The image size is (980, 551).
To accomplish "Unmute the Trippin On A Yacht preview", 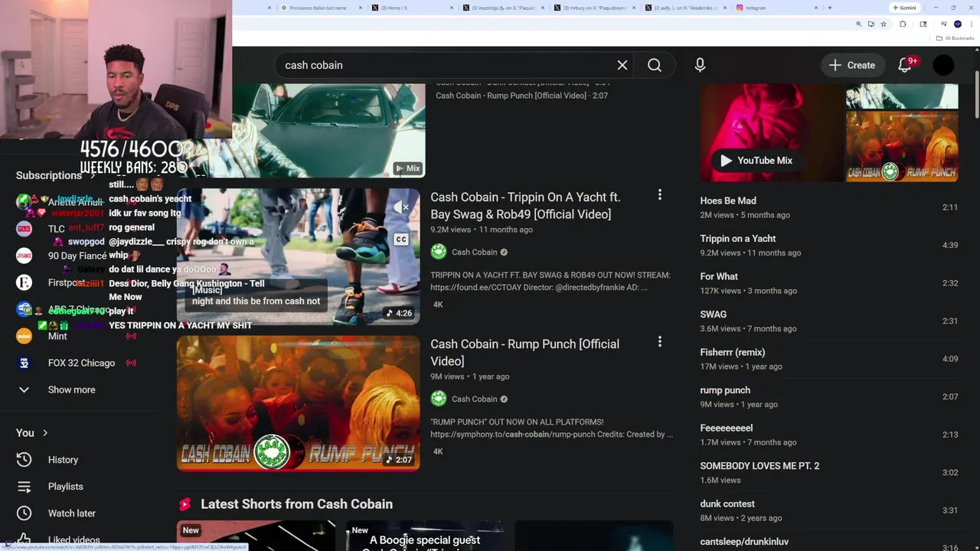I will tap(400, 207).
